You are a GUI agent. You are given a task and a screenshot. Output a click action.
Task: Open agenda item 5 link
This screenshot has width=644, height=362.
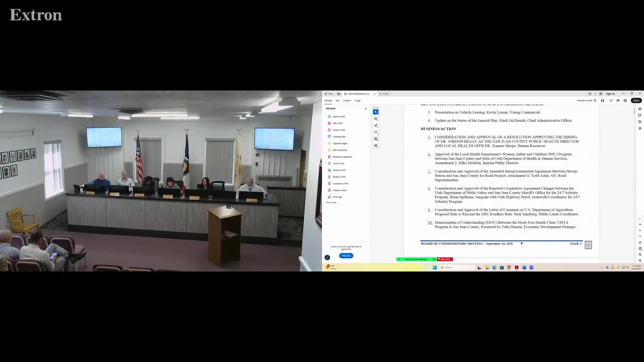point(429,137)
